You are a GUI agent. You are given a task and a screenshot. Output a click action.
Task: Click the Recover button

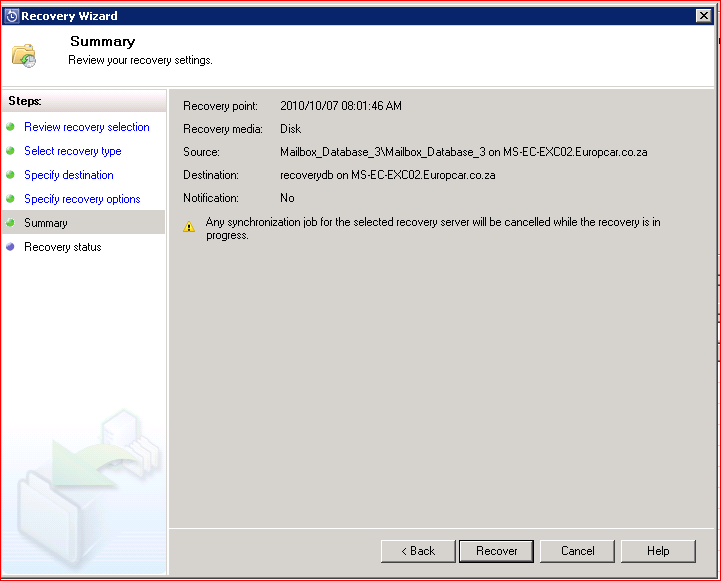pos(497,551)
